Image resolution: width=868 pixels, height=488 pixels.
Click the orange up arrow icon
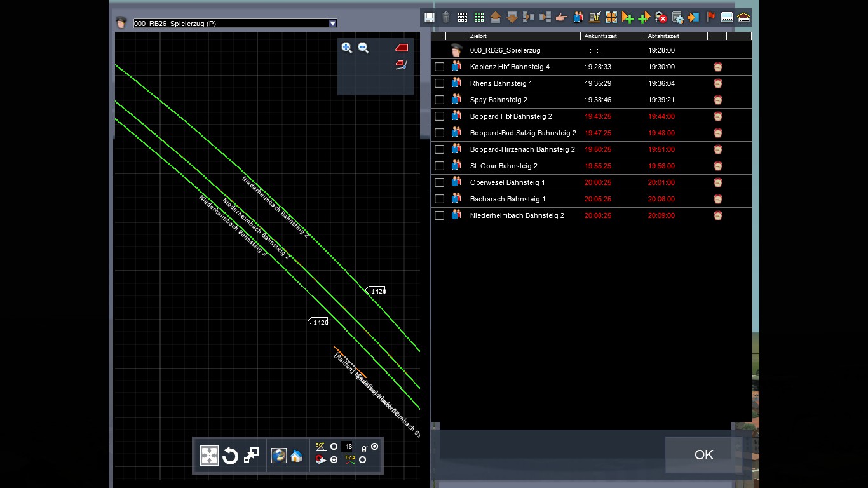[x=496, y=18]
